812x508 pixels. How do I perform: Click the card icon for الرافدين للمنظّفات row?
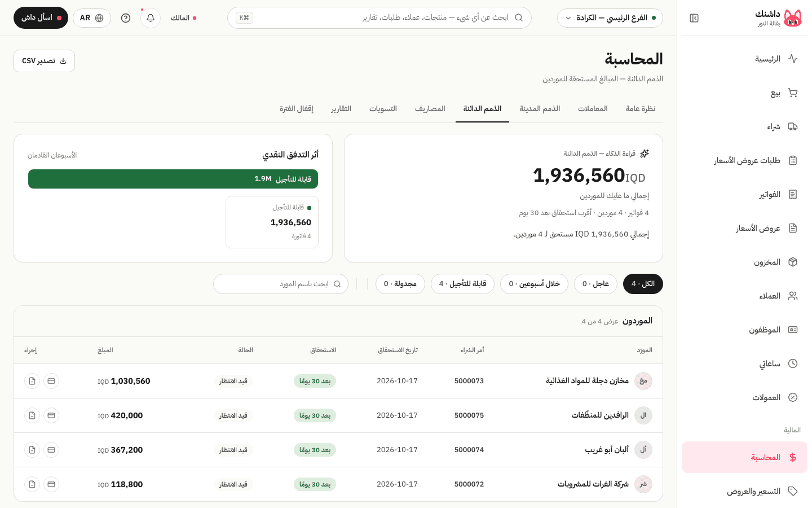(51, 415)
